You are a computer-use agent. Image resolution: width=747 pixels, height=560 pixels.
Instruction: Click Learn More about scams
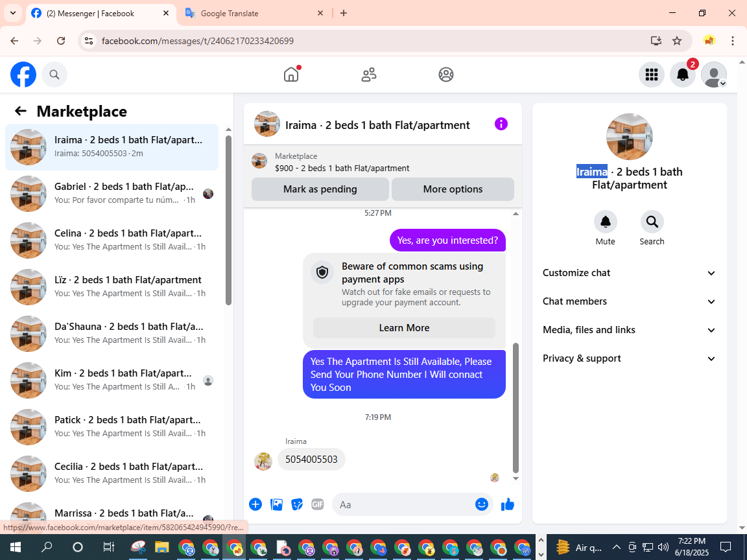[x=404, y=327]
